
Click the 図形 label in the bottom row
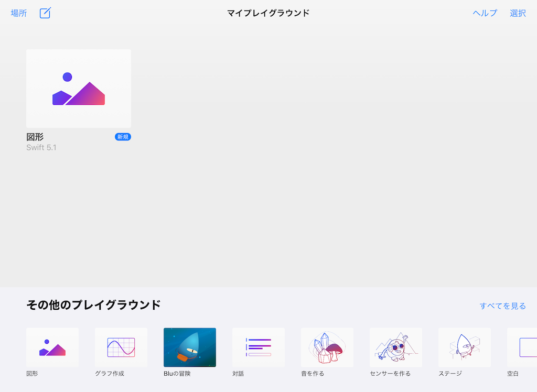32,374
